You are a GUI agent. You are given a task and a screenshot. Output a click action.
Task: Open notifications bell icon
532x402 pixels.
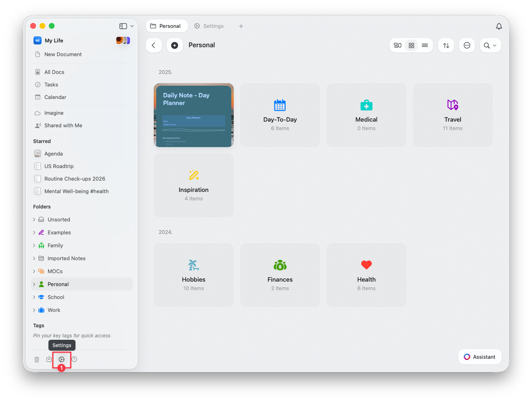pyautogui.click(x=499, y=26)
